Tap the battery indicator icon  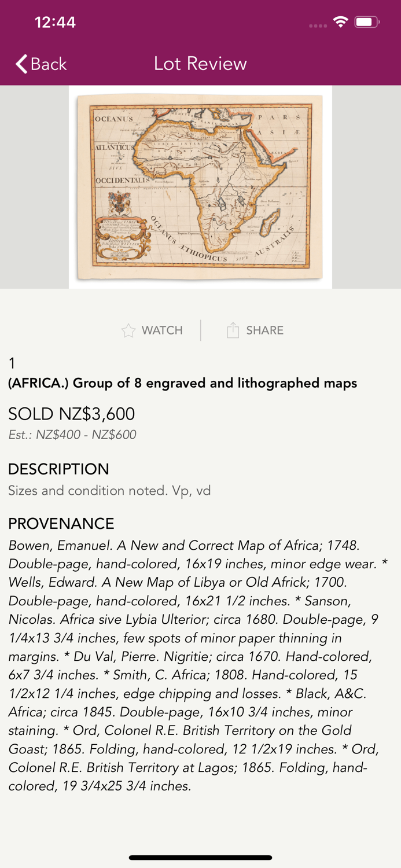click(366, 22)
